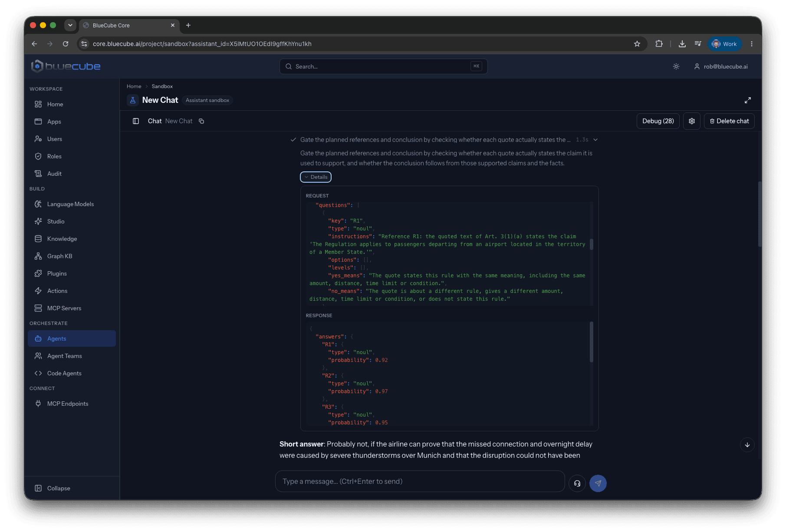
Task: Click the message input field
Action: coord(420,481)
